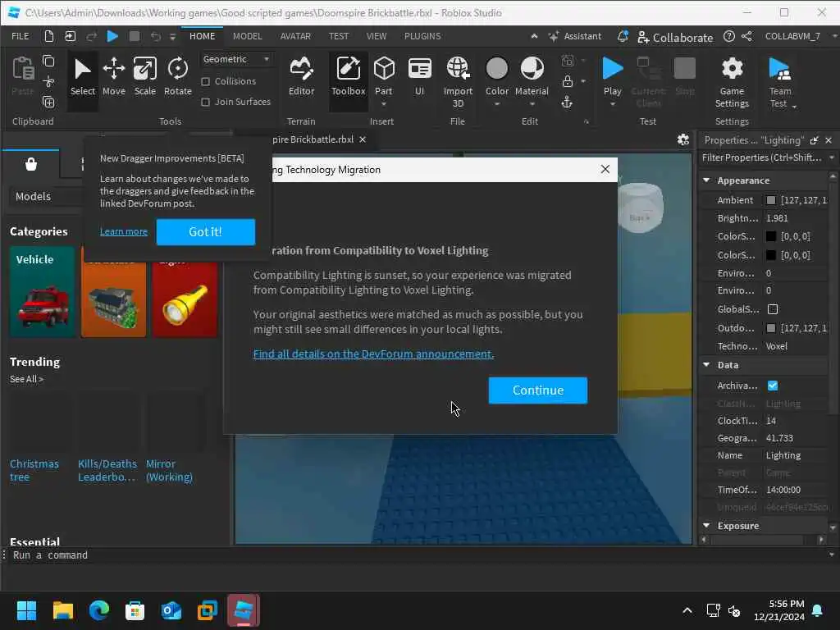The image size is (840, 630).
Task: Collapse the Data section
Action: [x=706, y=364]
